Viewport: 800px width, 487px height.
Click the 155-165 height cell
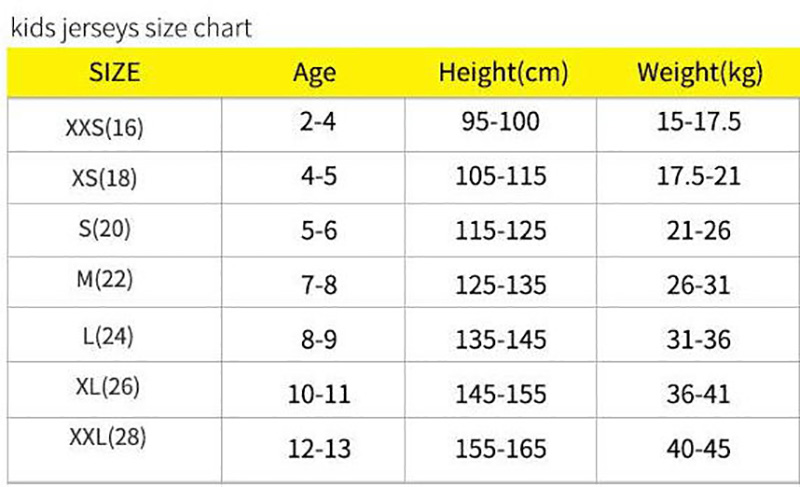pos(501,447)
